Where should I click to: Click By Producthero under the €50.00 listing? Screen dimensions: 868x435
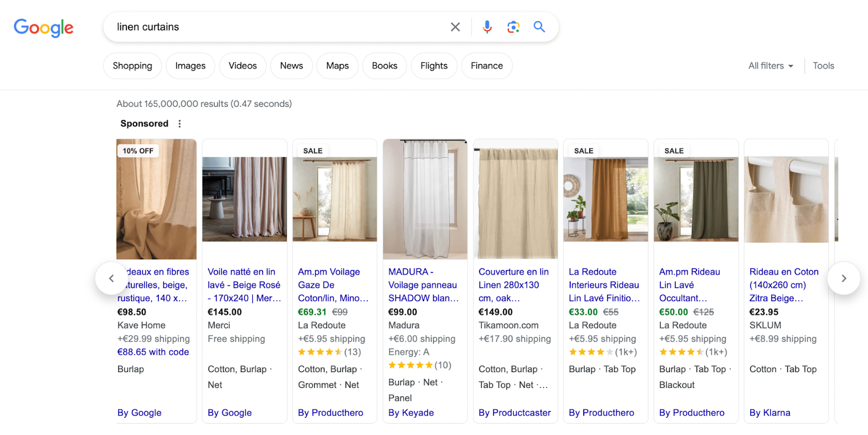(692, 413)
